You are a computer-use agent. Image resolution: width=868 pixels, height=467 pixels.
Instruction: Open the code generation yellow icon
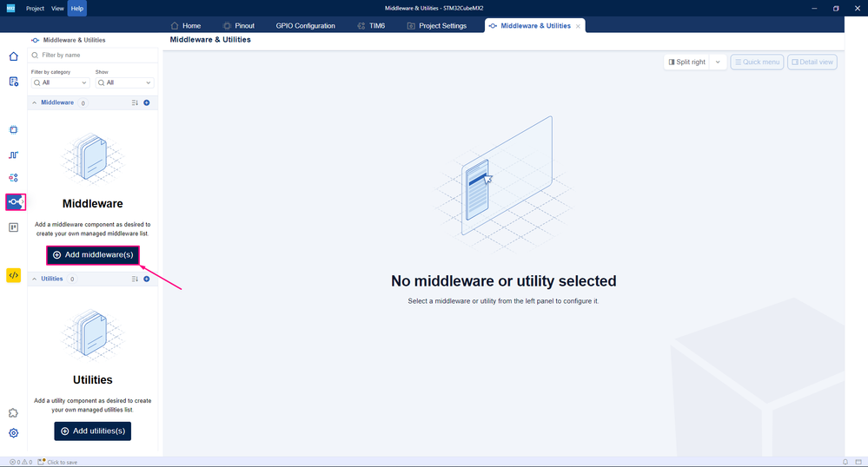click(x=13, y=275)
